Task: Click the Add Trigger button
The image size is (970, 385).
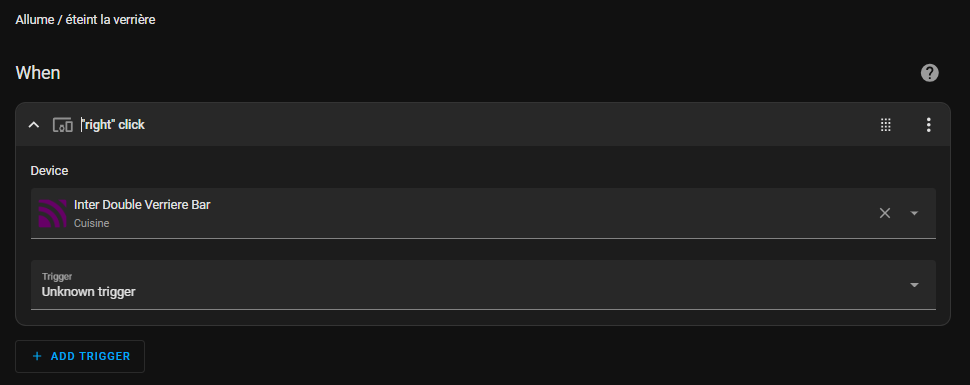Action: (80, 357)
